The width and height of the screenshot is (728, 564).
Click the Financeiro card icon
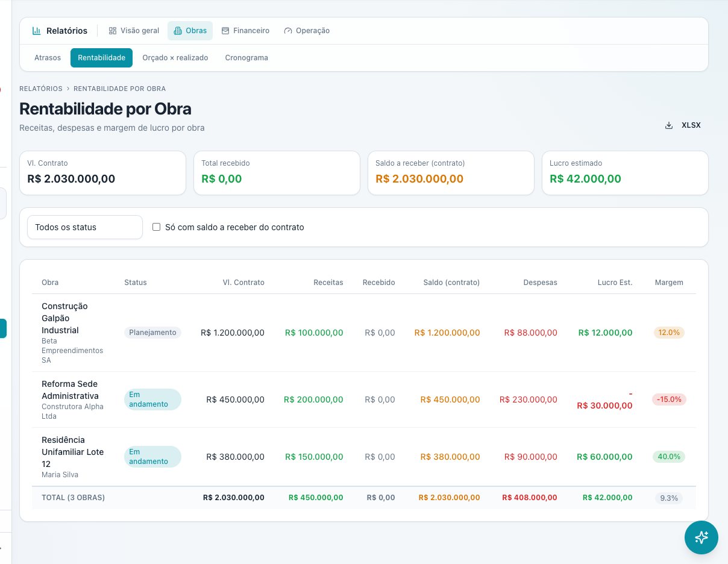click(x=225, y=31)
